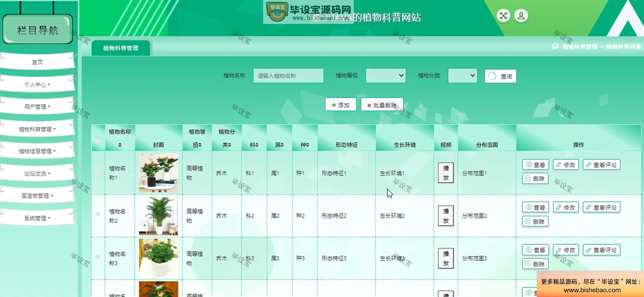
Task: Expand 系统管理 sidebar menu
Action: pyautogui.click(x=37, y=218)
